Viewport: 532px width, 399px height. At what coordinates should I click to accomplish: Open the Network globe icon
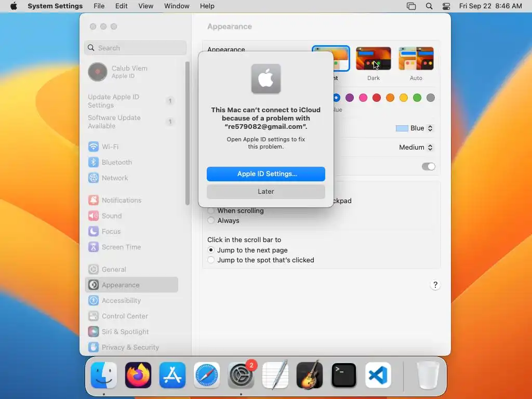point(94,178)
